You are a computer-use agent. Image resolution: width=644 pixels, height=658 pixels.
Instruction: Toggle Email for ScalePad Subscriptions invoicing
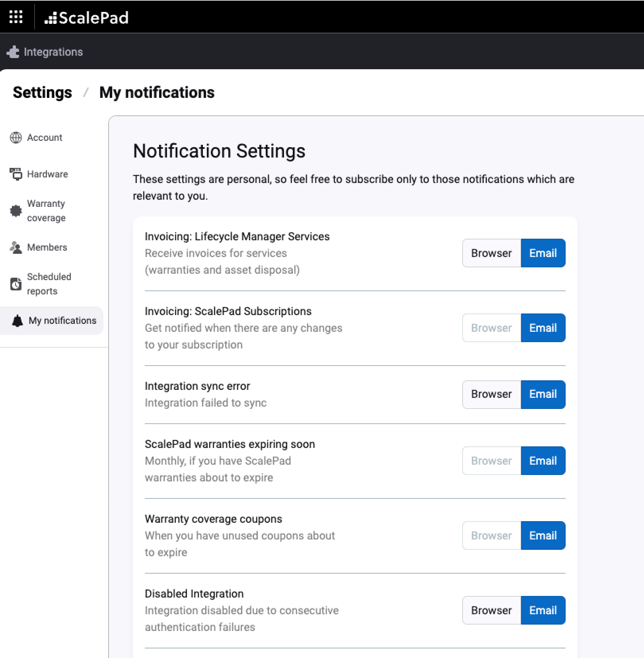pos(543,328)
